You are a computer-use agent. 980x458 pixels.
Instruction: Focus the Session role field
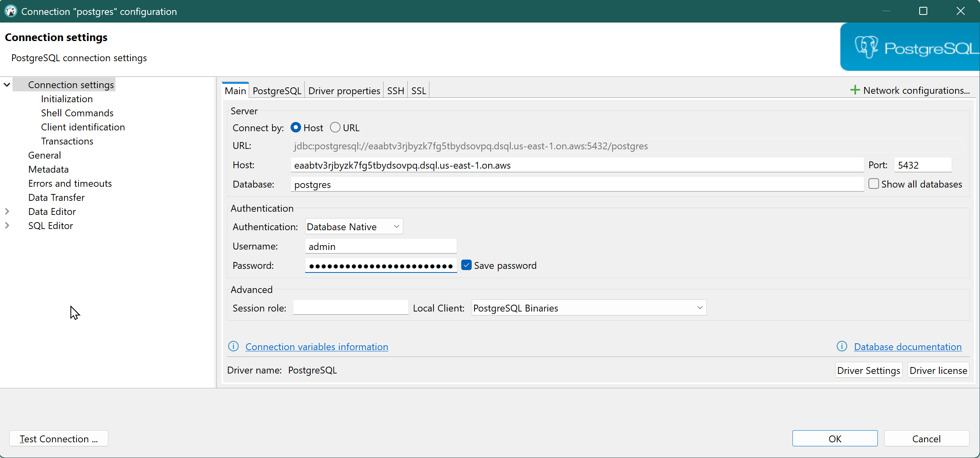[x=351, y=308]
